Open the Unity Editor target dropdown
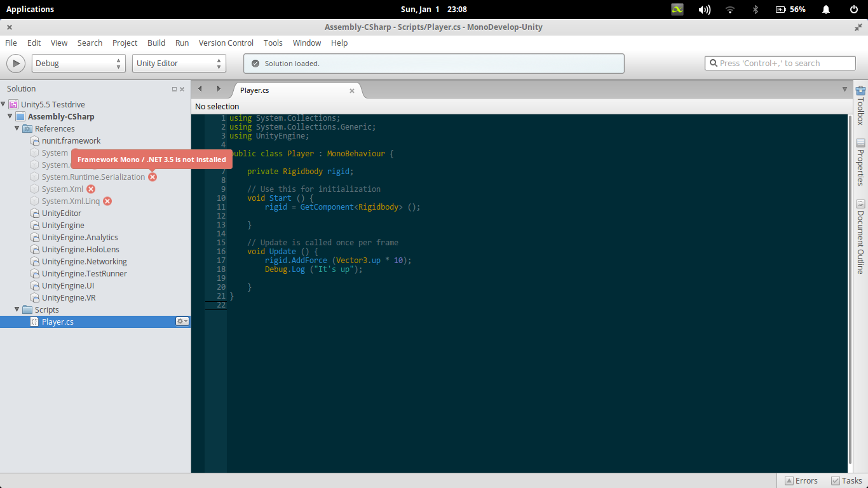868x488 pixels. pos(179,64)
